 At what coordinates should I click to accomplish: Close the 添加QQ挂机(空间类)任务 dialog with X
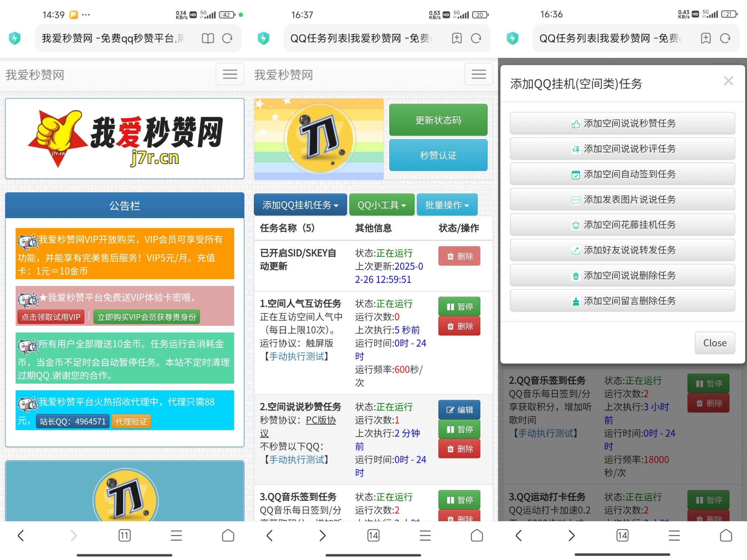728,81
